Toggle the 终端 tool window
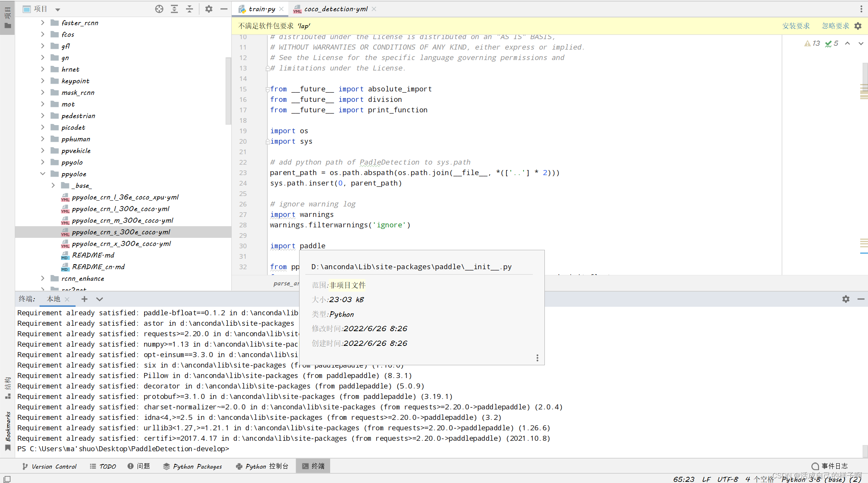 [313, 466]
